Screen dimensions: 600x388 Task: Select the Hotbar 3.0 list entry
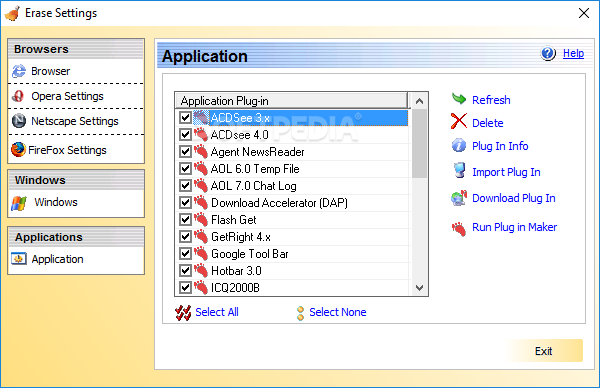tap(236, 271)
